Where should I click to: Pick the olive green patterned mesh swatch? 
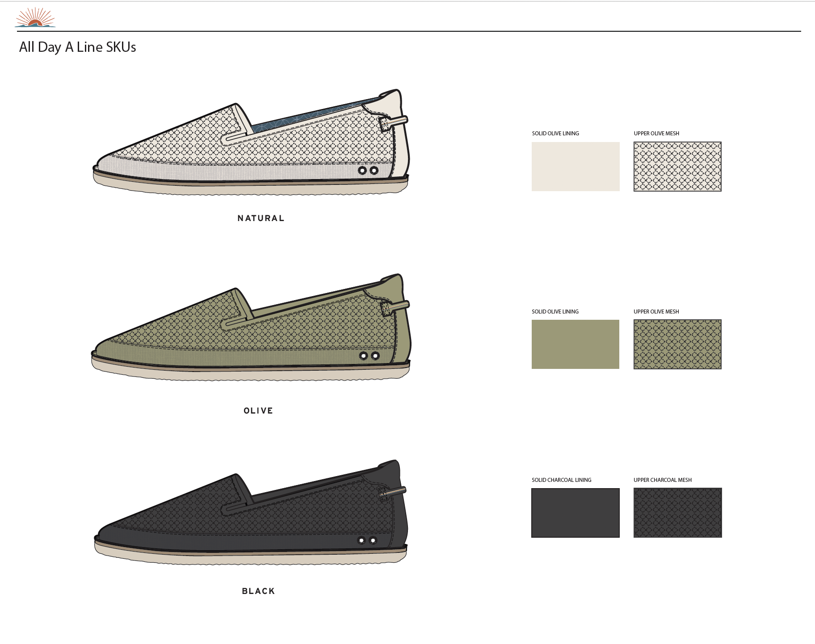point(677,344)
